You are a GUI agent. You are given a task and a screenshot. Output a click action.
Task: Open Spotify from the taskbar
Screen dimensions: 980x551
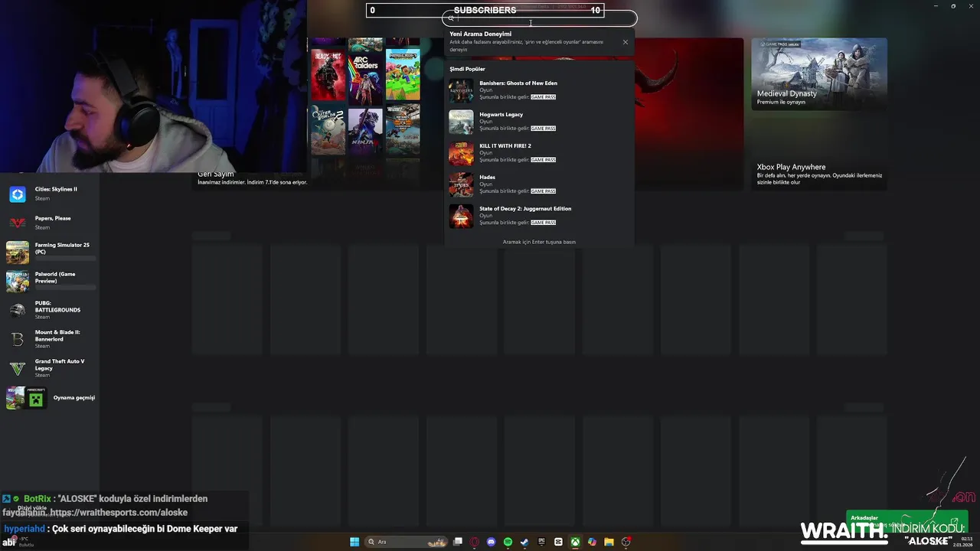click(508, 542)
